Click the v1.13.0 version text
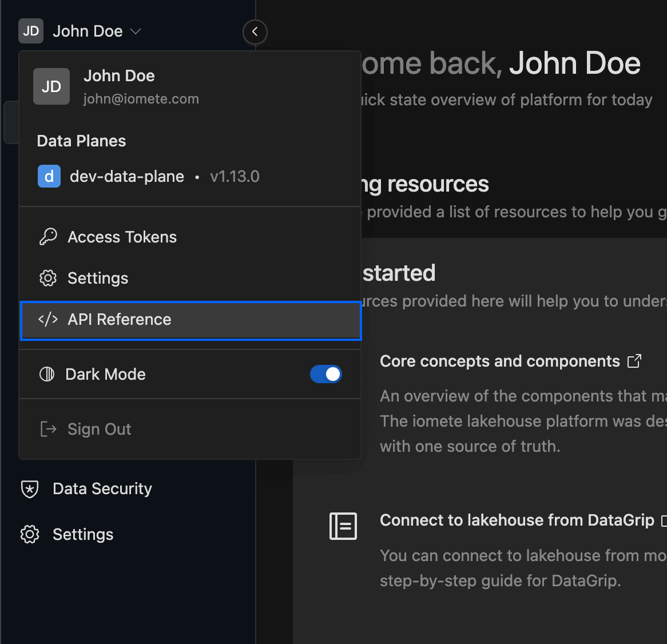Screen dimensions: 667x644 pos(235,177)
